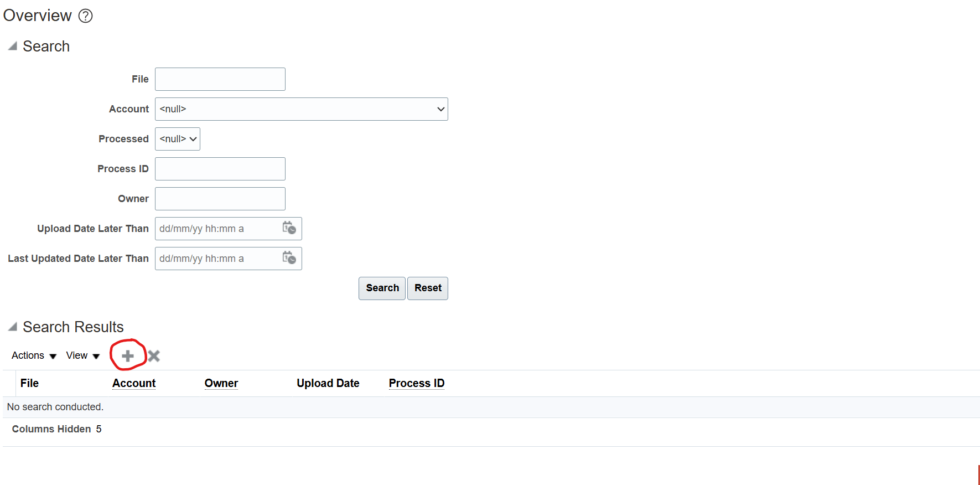Open the calendar picker for Upload Date Later Than
980x485 pixels.
(289, 228)
